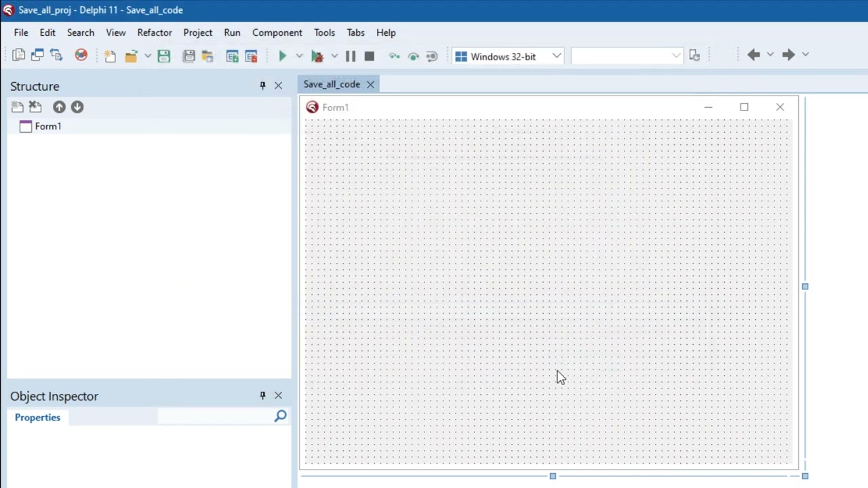Screen dimensions: 868x488
Task: Click the Move Up arrow in Structure panel
Action: [x=59, y=106]
